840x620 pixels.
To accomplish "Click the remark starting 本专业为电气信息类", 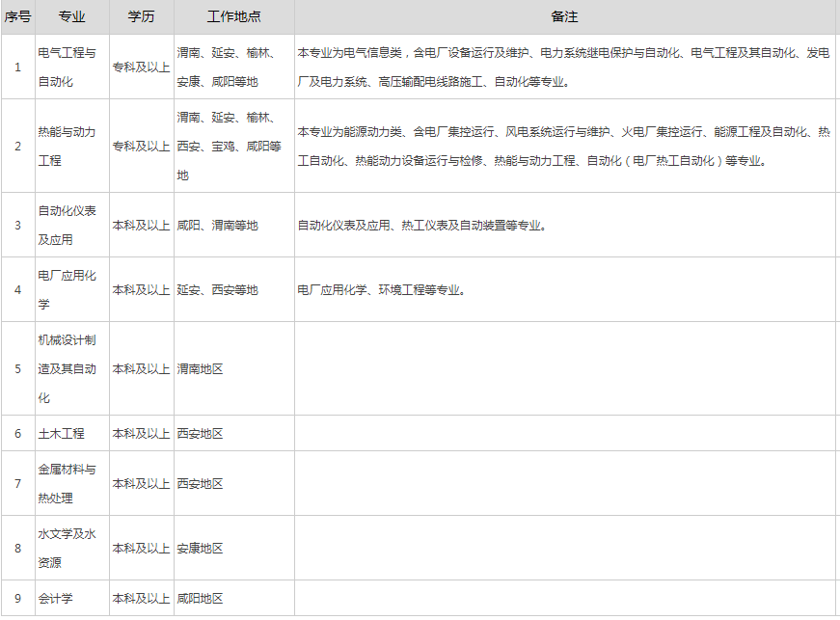I will tap(563, 67).
